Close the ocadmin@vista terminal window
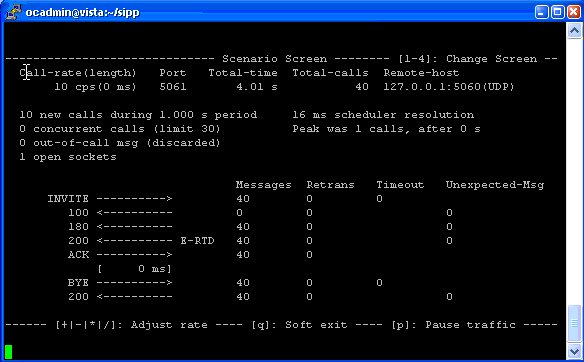584x362 pixels. tap(574, 12)
